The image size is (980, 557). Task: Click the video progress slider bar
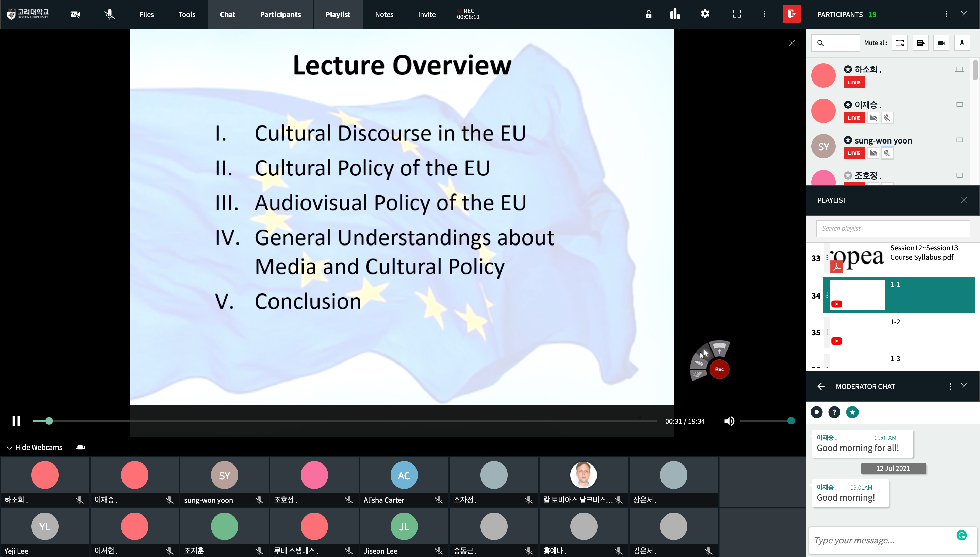click(x=344, y=421)
